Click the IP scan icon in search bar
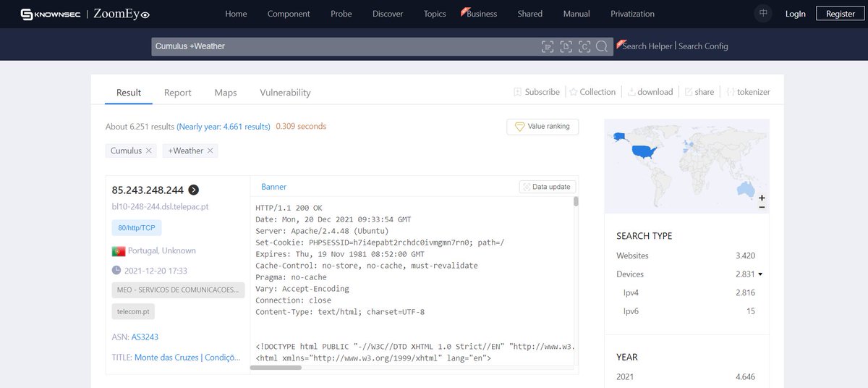Image resolution: width=868 pixels, height=388 pixels. (x=548, y=46)
